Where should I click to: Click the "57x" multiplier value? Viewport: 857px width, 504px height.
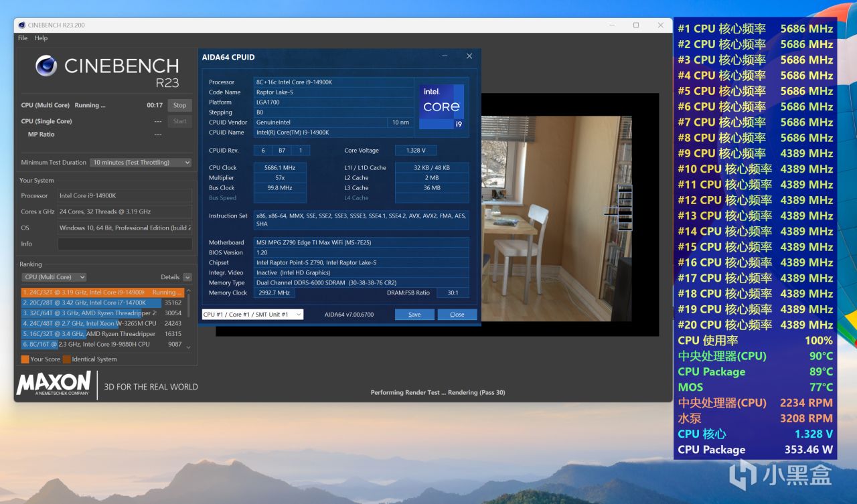point(280,178)
